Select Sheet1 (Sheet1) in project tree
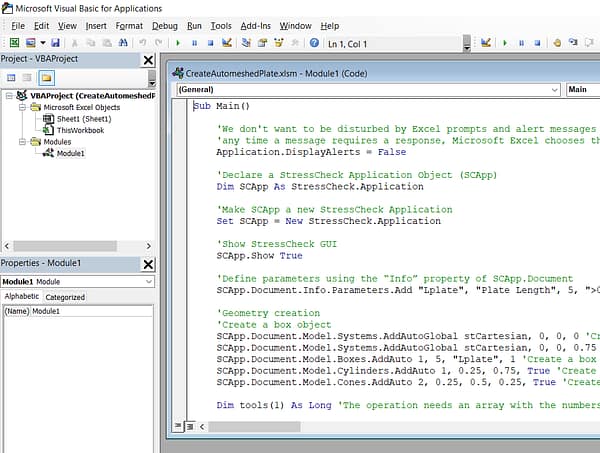The image size is (600, 453). coord(81,119)
